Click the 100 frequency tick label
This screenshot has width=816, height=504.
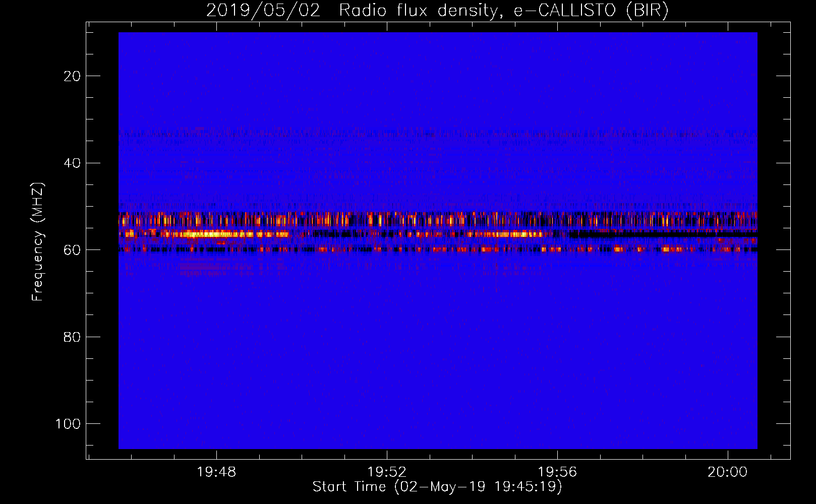68,424
